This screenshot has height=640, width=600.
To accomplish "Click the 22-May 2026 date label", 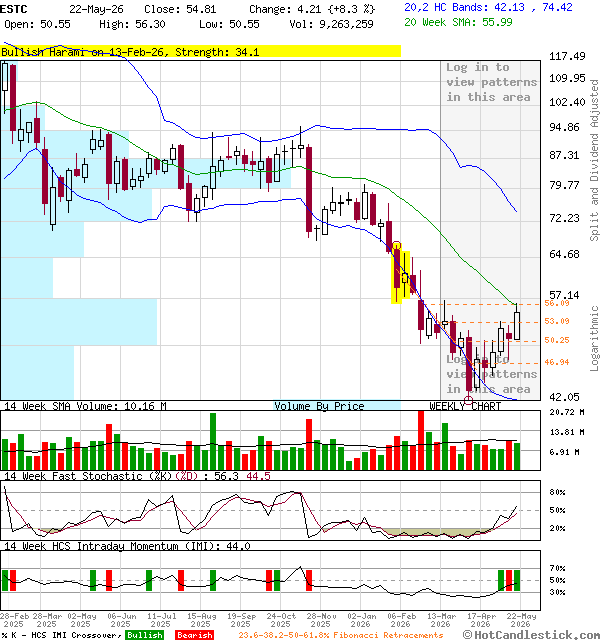I will 521,620.
